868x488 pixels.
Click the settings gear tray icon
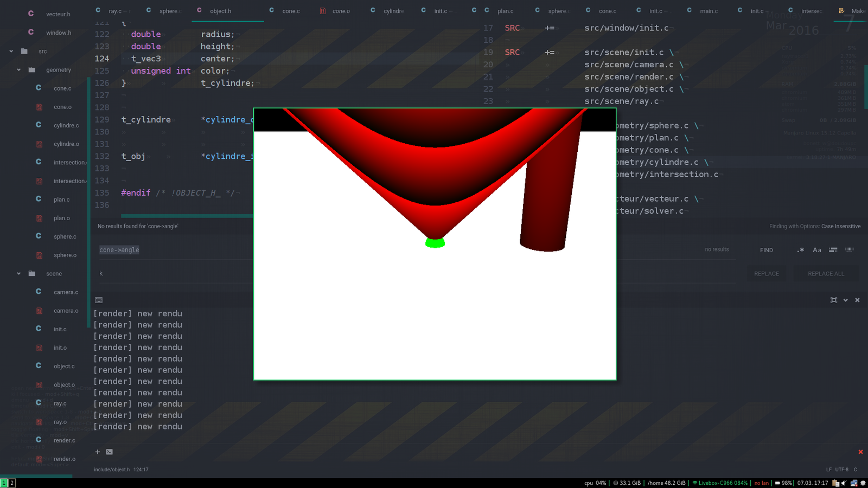point(863,483)
